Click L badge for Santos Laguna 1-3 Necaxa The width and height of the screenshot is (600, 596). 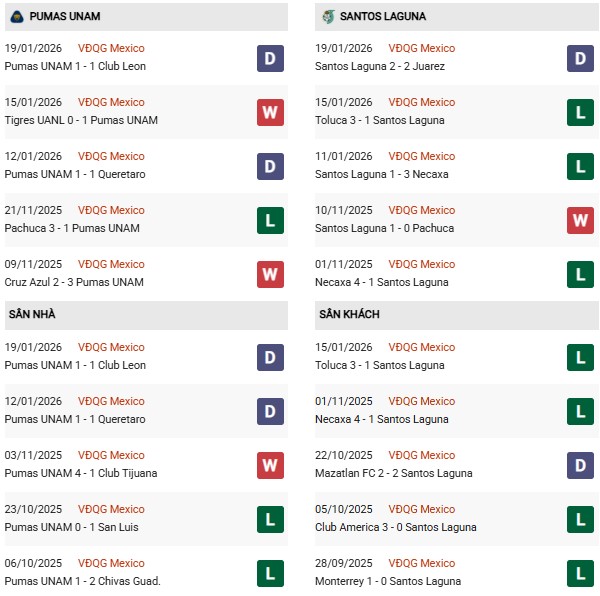pos(580,166)
